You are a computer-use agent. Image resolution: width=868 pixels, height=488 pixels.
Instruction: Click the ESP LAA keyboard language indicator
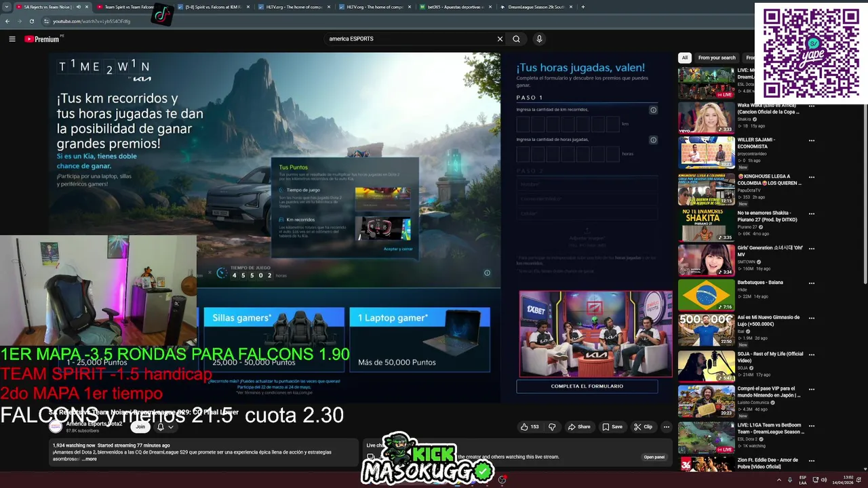pyautogui.click(x=803, y=480)
